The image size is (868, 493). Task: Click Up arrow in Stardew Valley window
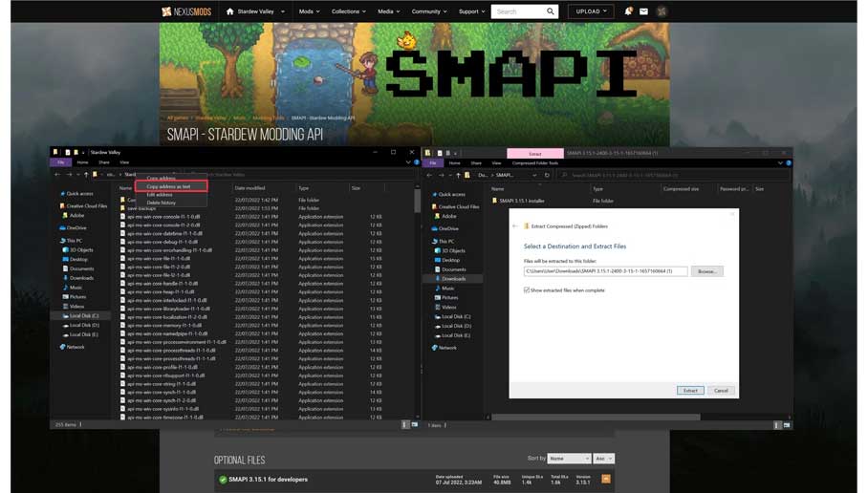coord(86,174)
